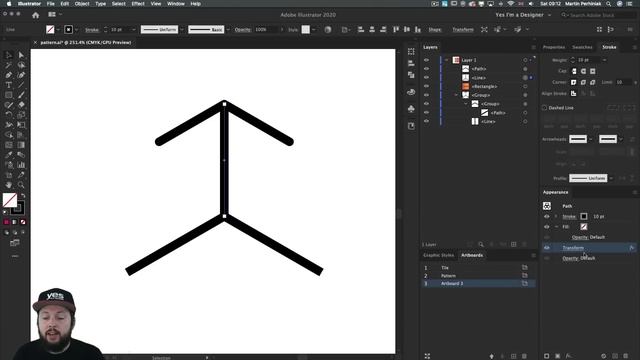Click the Wi-Fi icon in menu bar
Screen dimensions: 640x360
point(511,4)
